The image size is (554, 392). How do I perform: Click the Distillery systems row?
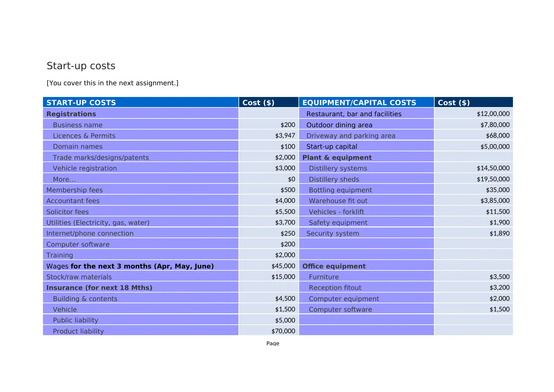click(338, 168)
